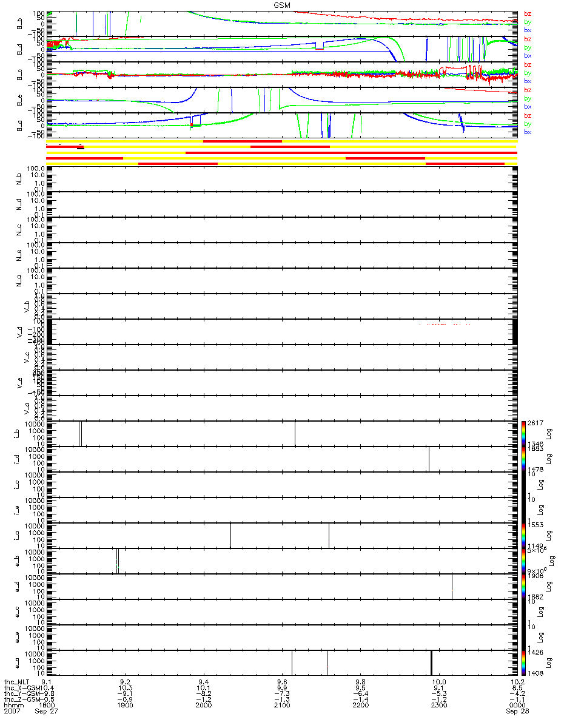This screenshot has width=564, height=728.
Task: Click the thc_MLT row label
Action: tap(17, 682)
